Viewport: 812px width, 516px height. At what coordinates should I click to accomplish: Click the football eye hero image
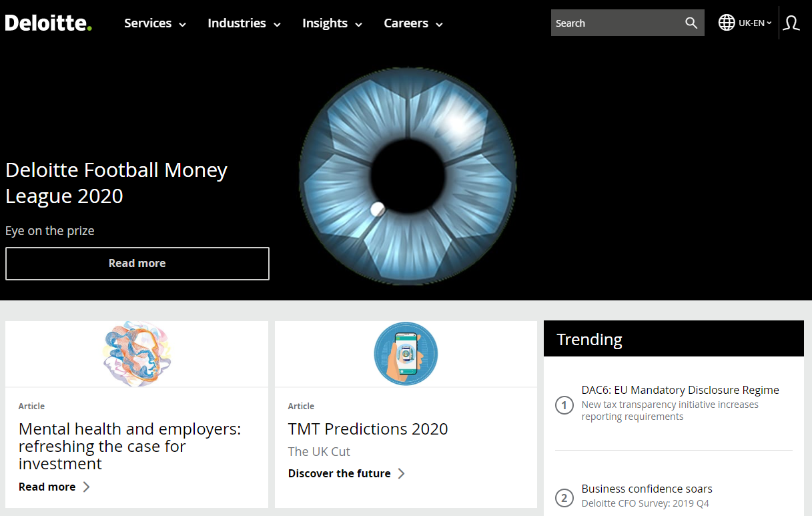coord(408,175)
